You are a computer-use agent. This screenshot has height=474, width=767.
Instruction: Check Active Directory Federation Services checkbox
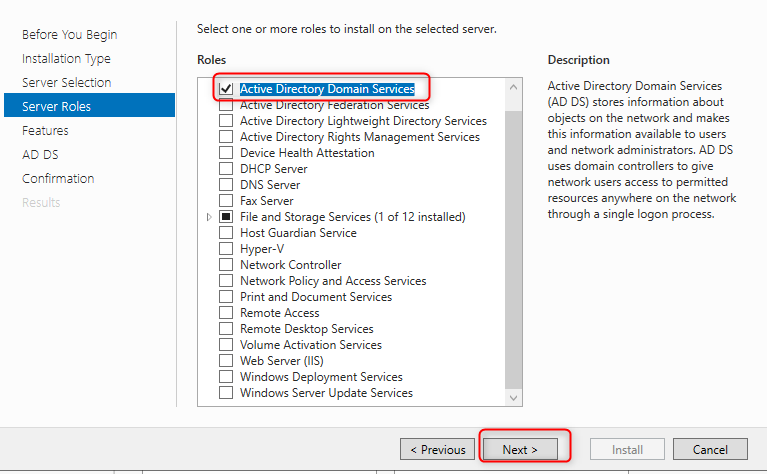[x=226, y=105]
